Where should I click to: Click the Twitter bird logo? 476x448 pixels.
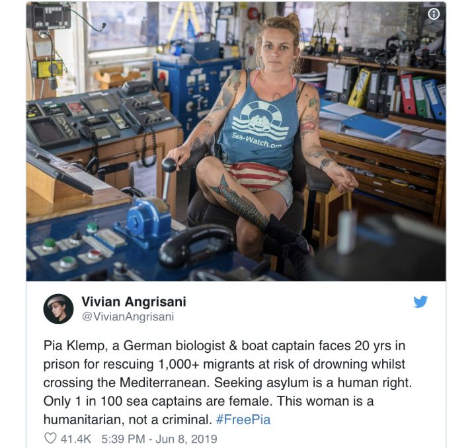(420, 301)
